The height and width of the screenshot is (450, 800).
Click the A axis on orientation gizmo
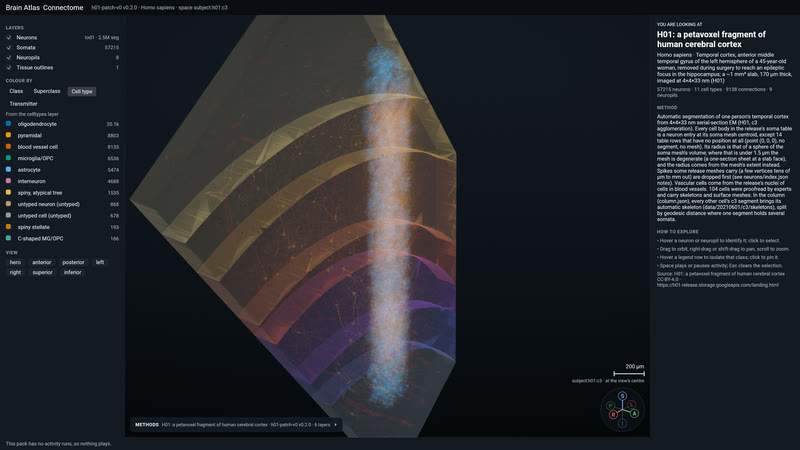click(x=634, y=413)
